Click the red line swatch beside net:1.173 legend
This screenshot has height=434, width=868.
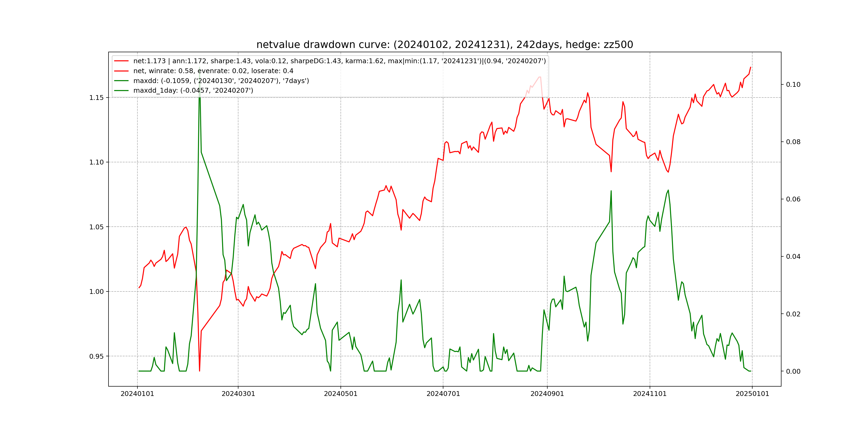coord(121,61)
